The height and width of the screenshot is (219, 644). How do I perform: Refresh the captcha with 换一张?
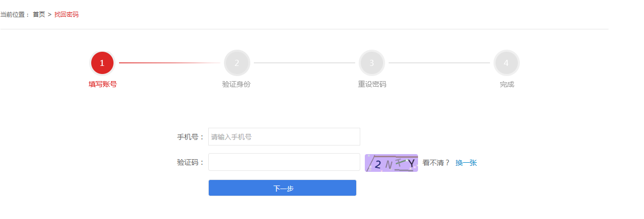pos(466,163)
